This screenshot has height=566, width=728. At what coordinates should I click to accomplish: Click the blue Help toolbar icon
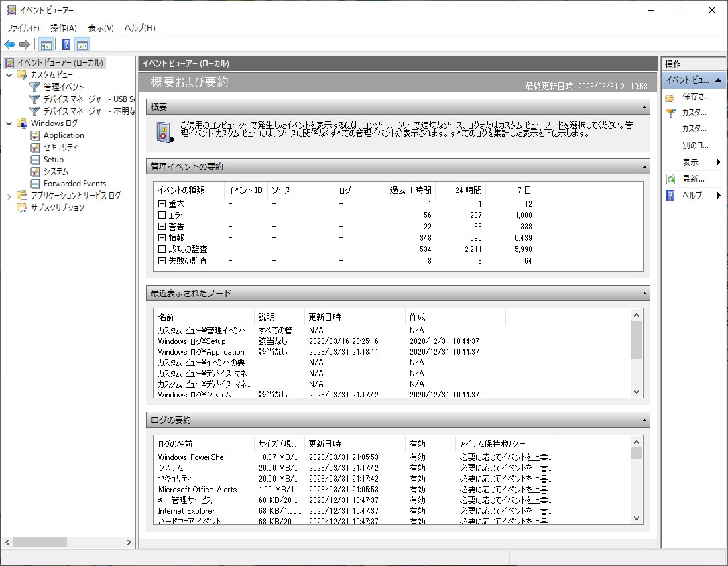pyautogui.click(x=66, y=44)
